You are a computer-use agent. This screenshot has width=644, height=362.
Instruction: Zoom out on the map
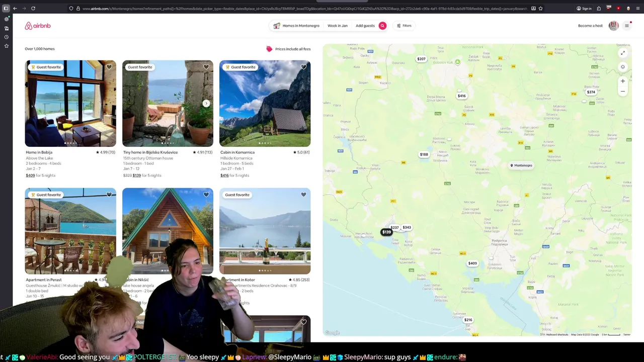[622, 92]
